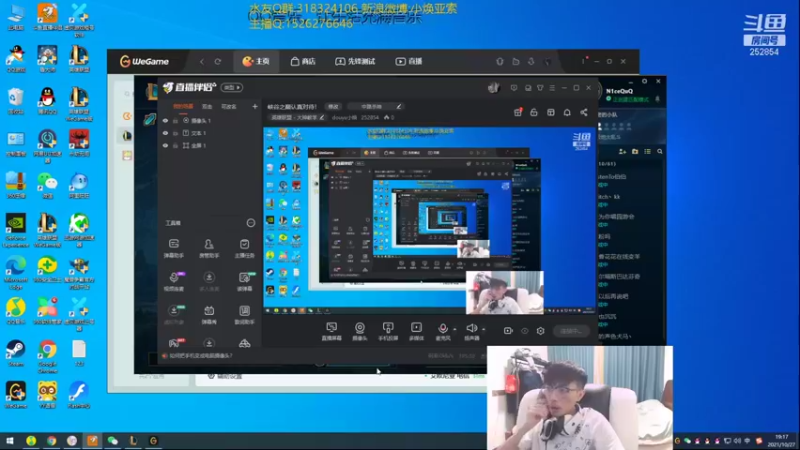Screen dimensions: 800x450
Task: Open the streaming settings gear icon
Action: [541, 331]
